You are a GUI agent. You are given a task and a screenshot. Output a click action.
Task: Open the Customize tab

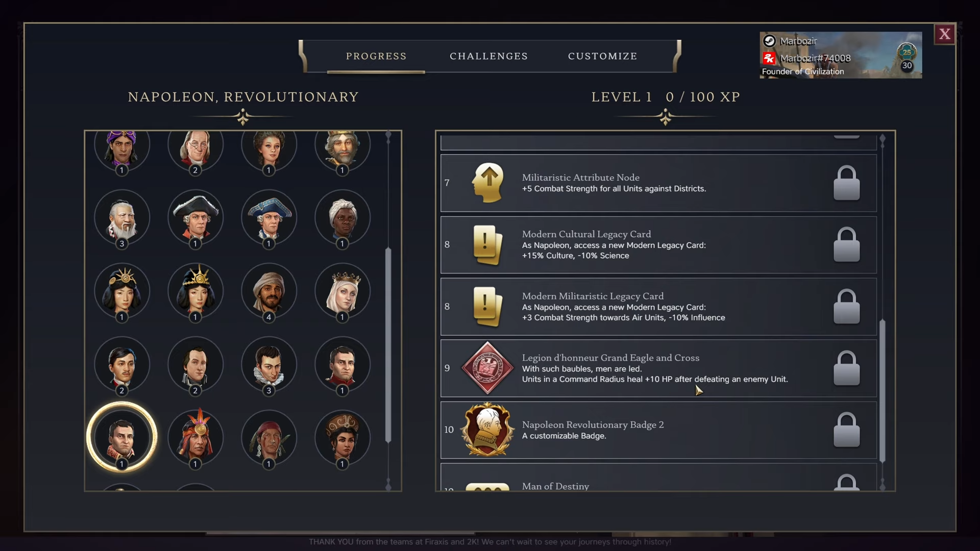602,56
